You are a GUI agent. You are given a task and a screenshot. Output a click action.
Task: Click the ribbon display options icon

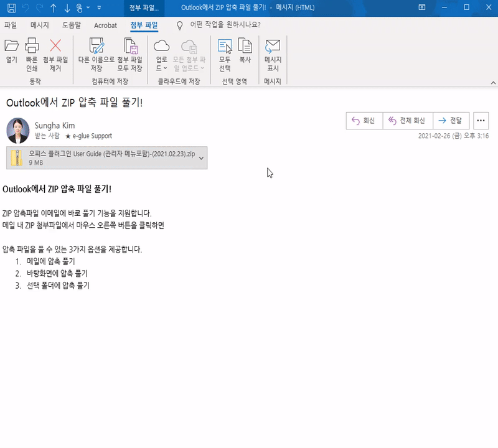(x=422, y=7)
